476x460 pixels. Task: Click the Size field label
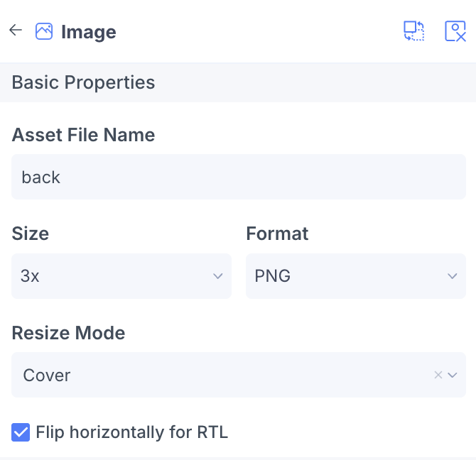point(31,234)
